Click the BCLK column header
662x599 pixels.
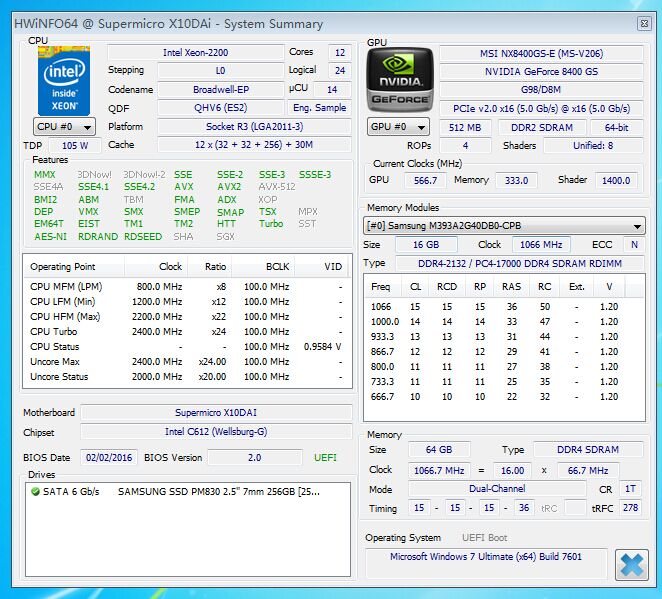tap(263, 267)
